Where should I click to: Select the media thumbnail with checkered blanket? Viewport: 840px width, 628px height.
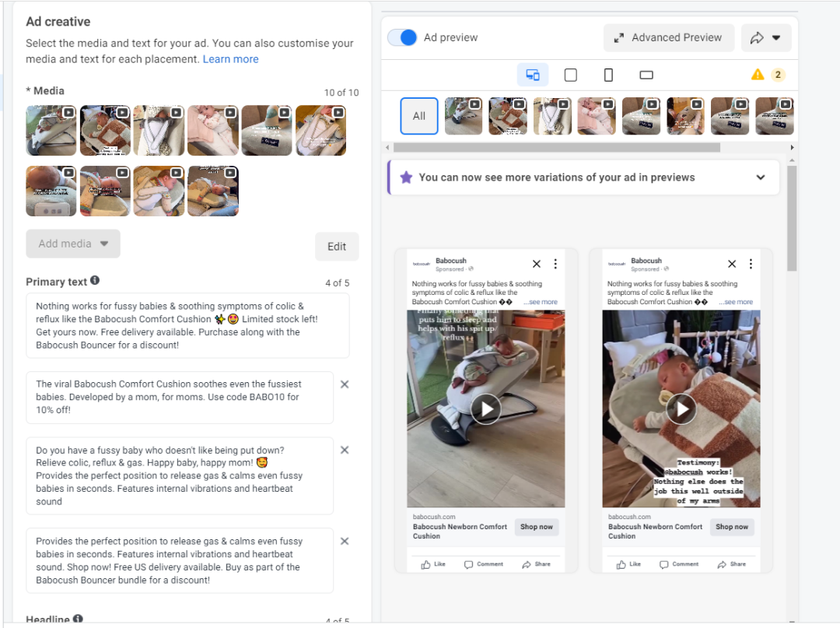(x=105, y=130)
